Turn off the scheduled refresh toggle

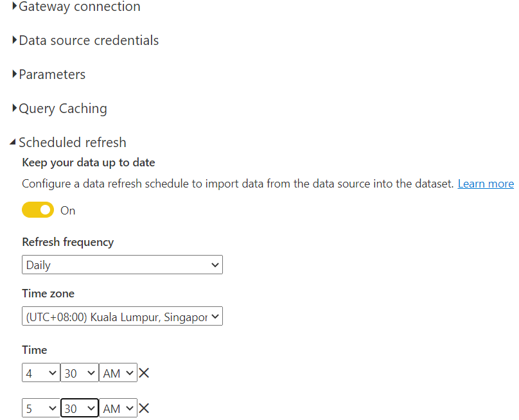click(38, 210)
